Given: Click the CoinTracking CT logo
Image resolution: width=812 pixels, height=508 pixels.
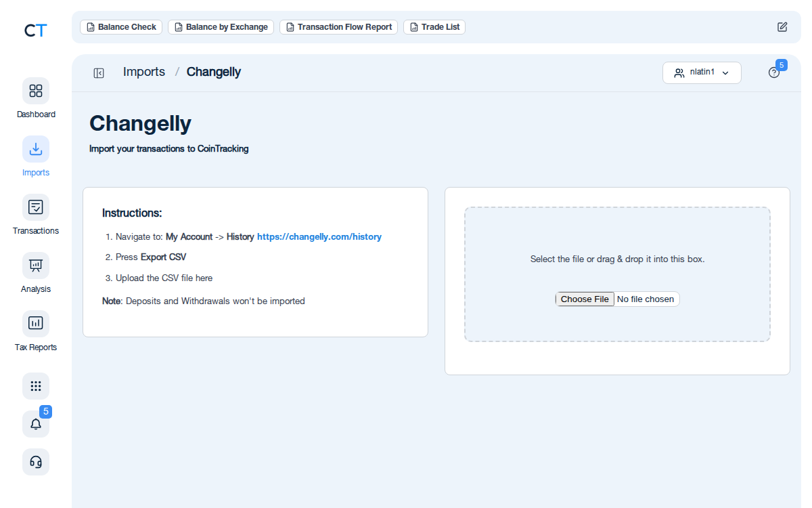Looking at the screenshot, I should coord(35,30).
